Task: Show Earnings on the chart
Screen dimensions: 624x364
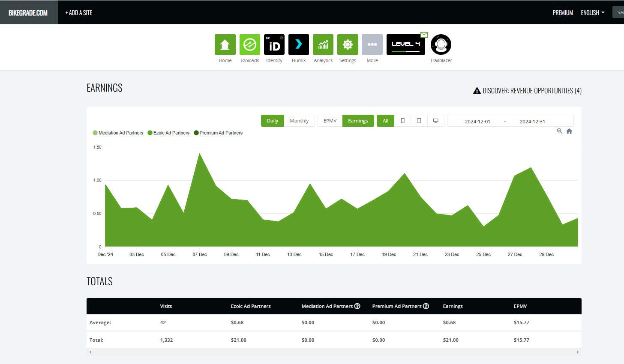Action: [358, 121]
